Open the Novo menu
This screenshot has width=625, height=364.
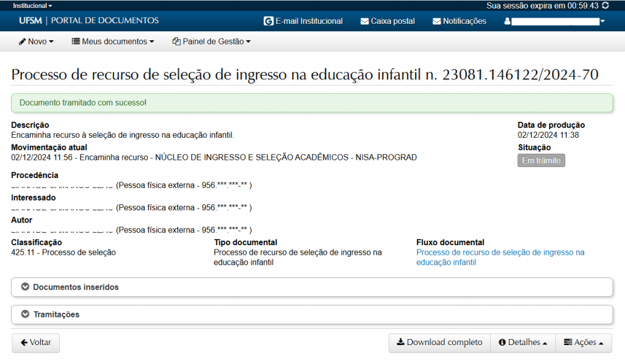point(37,41)
